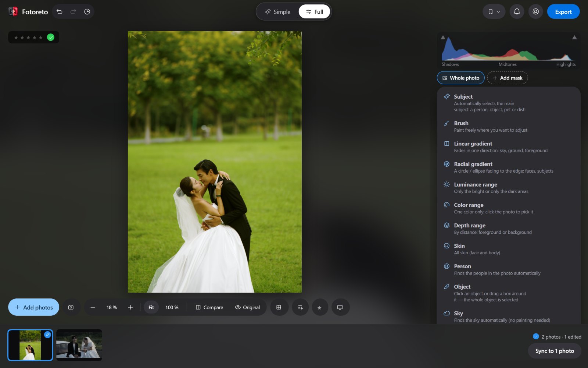Toggle the grid view icon
Image resolution: width=588 pixels, height=368 pixels.
click(x=279, y=307)
